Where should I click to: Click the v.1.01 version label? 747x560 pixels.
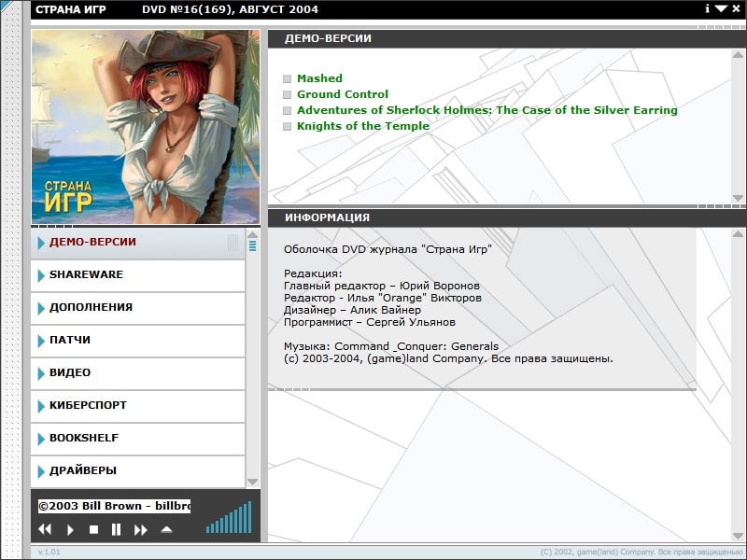point(49,552)
